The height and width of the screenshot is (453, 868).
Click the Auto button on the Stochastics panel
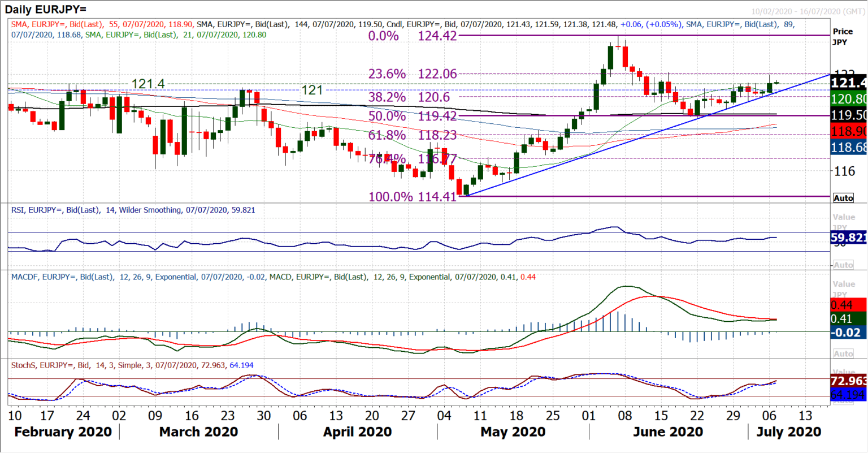click(843, 402)
